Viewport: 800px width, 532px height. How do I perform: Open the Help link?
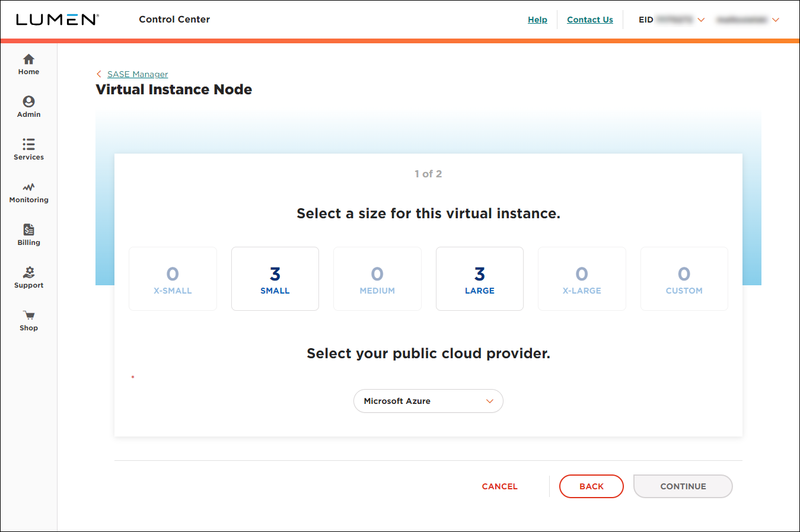[x=537, y=20]
